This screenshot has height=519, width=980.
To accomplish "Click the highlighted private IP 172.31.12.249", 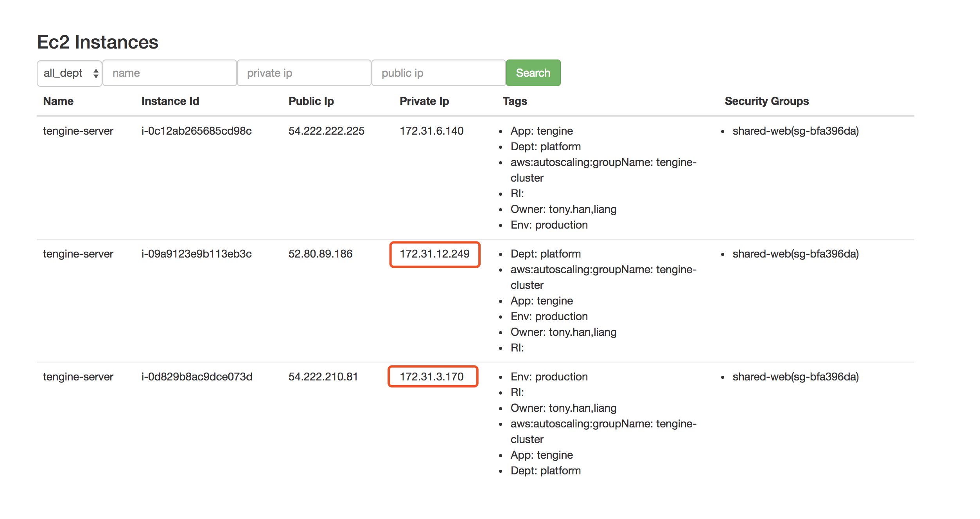I will pos(434,254).
